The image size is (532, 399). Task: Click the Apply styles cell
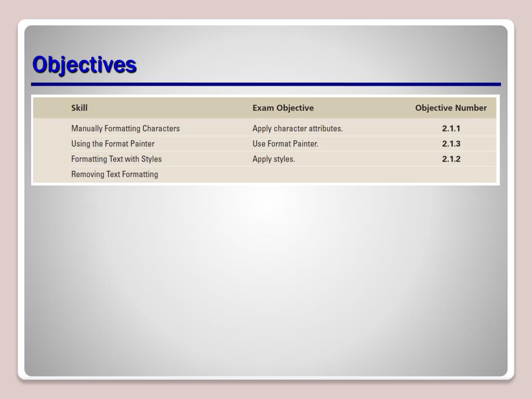(x=273, y=159)
